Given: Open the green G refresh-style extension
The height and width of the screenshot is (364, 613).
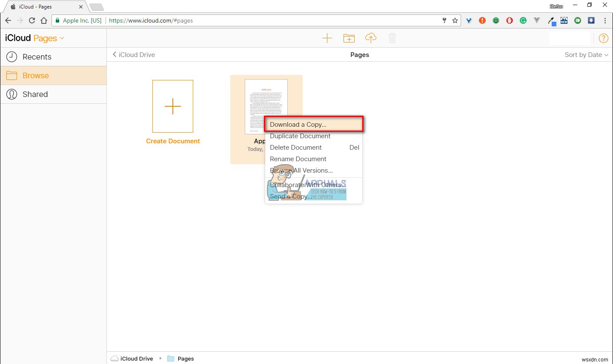Looking at the screenshot, I should pyautogui.click(x=523, y=20).
